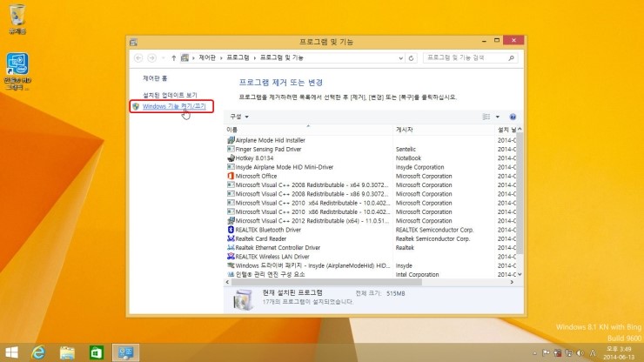Select Microsoft Visual C++ 2012 x64 row

[370, 221]
